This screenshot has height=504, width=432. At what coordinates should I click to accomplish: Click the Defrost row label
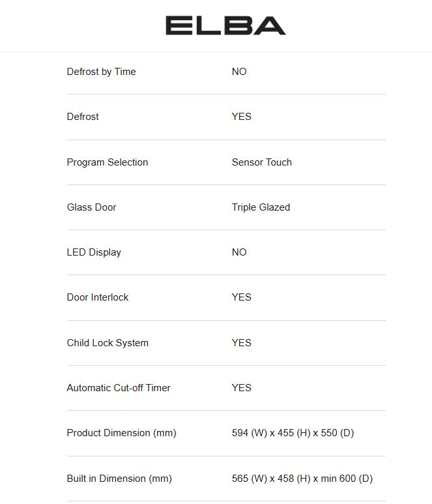point(83,117)
